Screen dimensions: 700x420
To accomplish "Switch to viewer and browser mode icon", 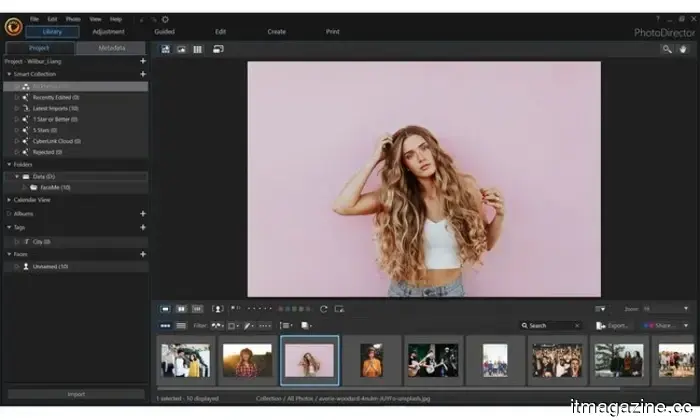I will tap(165, 49).
